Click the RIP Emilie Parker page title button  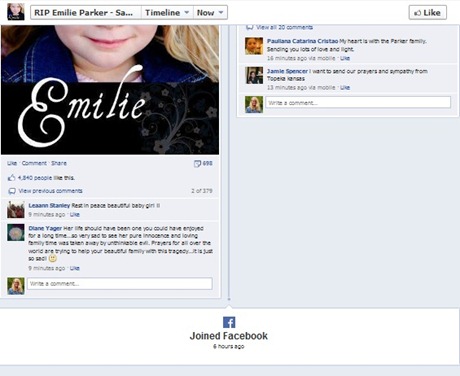click(86, 13)
